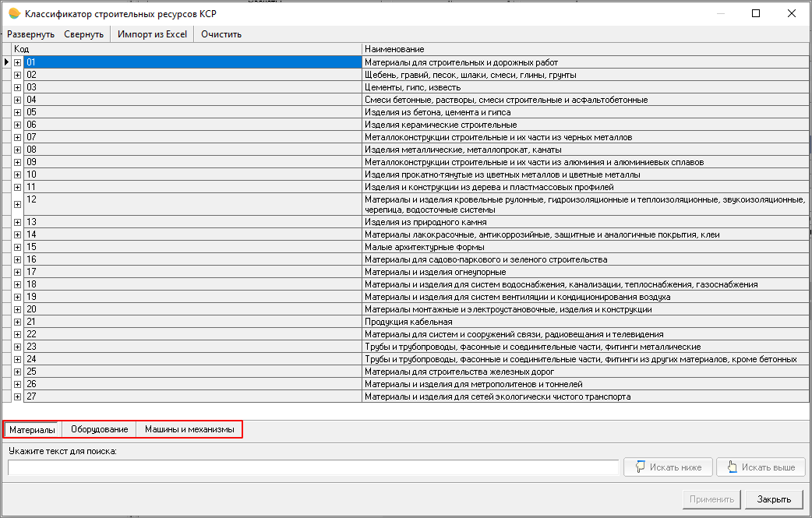
Task: Select the Материалы tab
Action: pos(32,429)
